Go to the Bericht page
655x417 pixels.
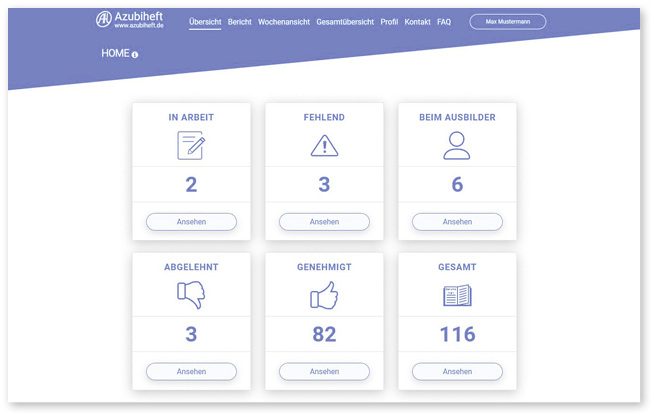(x=239, y=21)
